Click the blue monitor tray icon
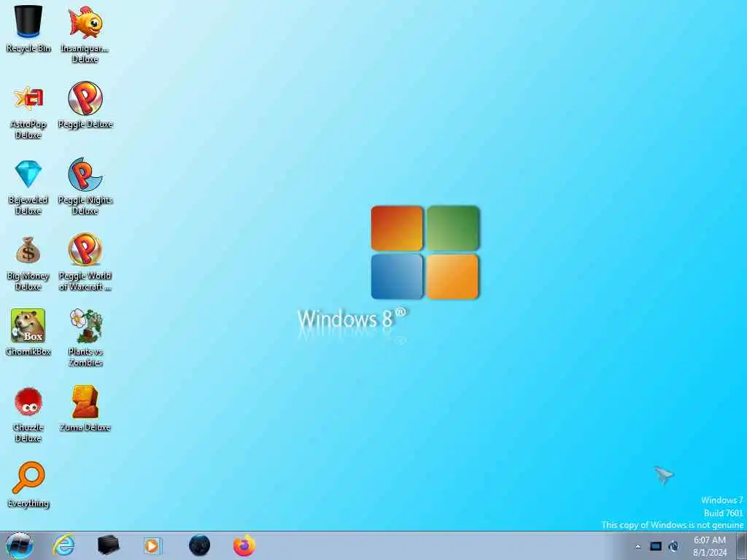The height and width of the screenshot is (560, 747). tap(656, 546)
